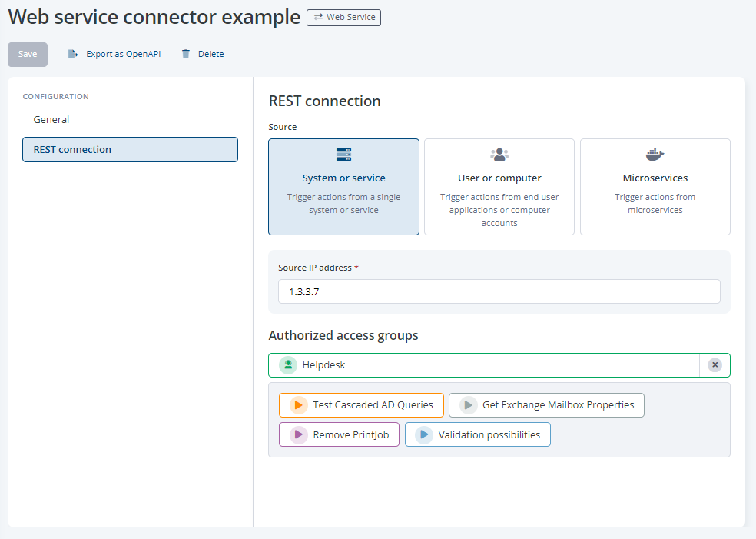Switch to REST connection section
756x539 pixels.
coord(130,150)
